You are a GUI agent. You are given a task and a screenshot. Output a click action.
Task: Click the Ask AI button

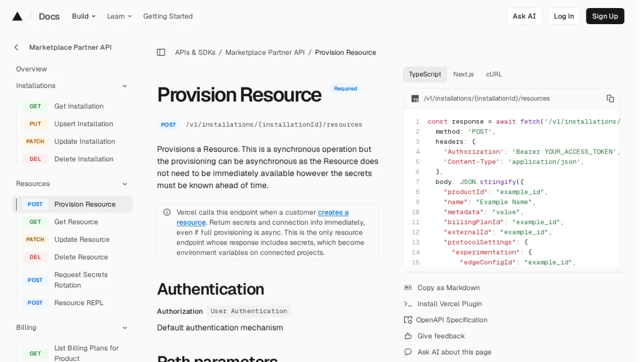(x=524, y=16)
